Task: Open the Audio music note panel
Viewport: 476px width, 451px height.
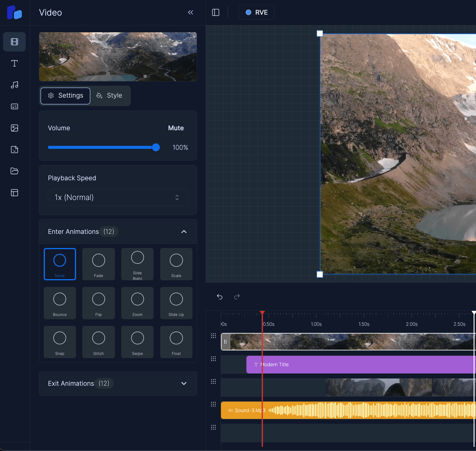Action: click(x=14, y=85)
